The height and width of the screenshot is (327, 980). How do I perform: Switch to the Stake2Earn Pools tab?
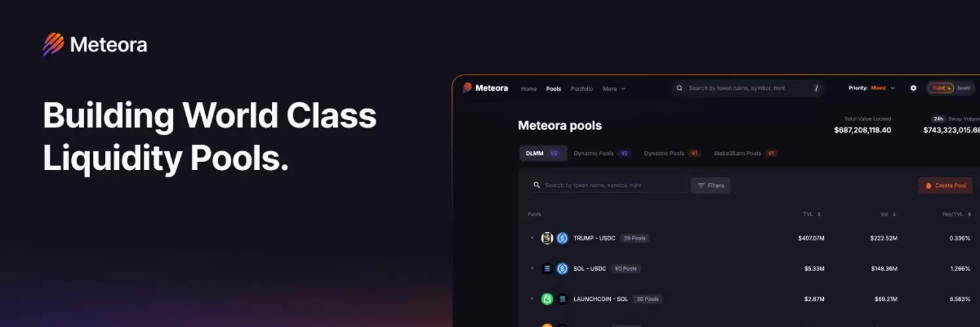click(745, 154)
